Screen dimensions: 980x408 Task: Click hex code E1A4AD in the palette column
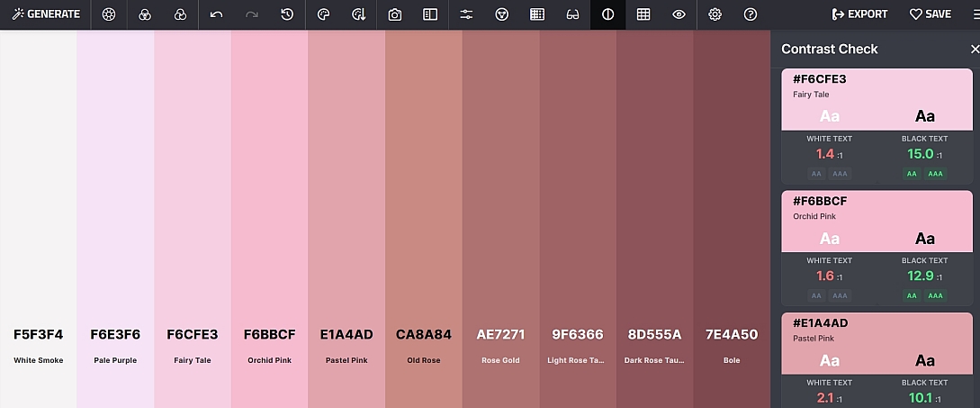point(346,335)
